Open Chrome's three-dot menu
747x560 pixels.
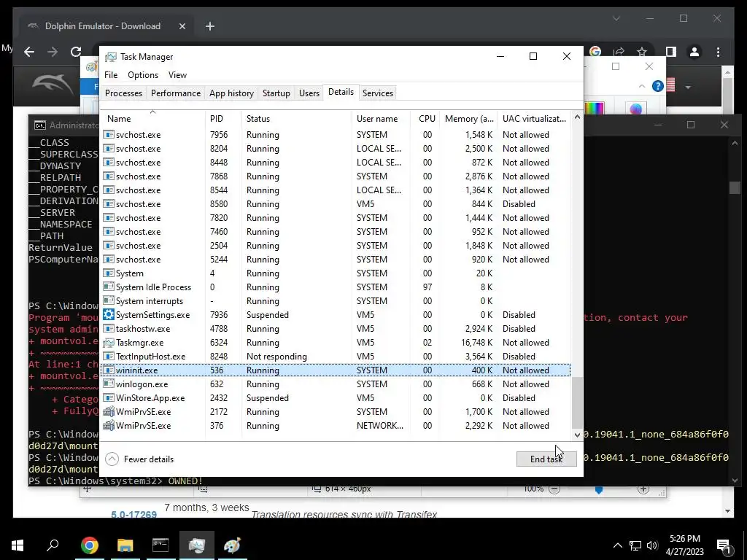718,52
